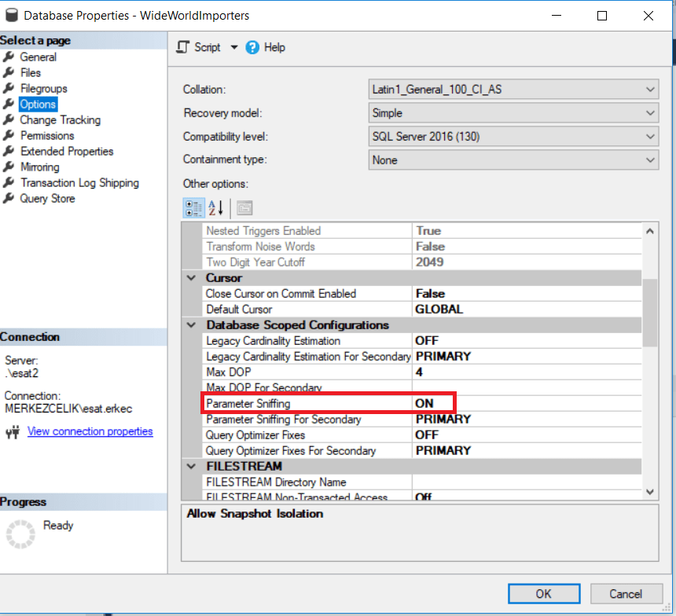The image size is (676, 616).
Task: Click wrench icon next to General
Action: (x=9, y=57)
